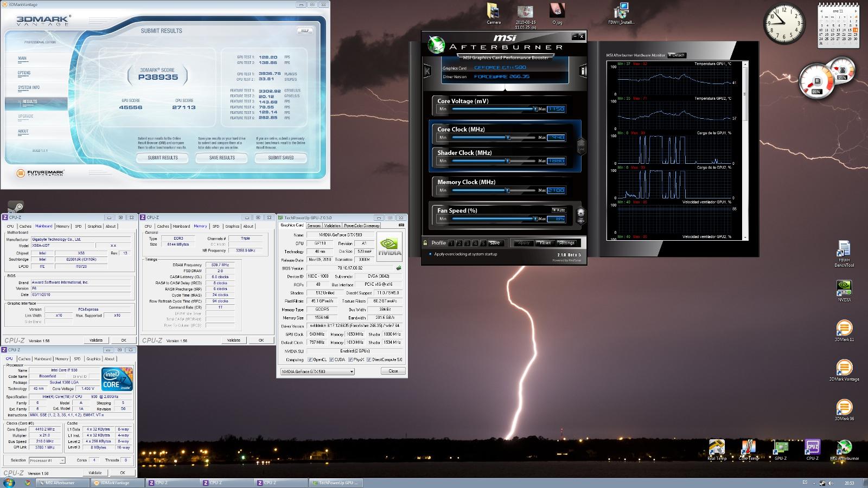
Task: Open the Camera folder on the desktop
Action: point(493,14)
